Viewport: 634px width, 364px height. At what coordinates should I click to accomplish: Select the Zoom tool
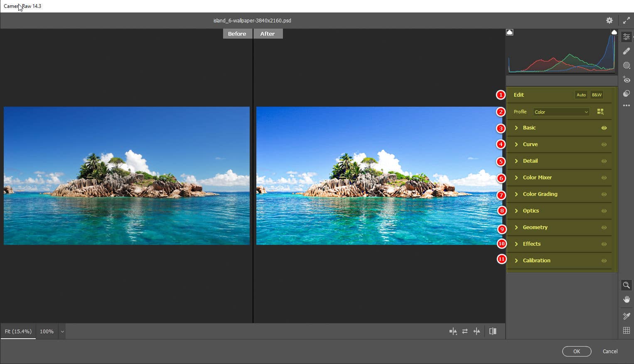[627, 285]
